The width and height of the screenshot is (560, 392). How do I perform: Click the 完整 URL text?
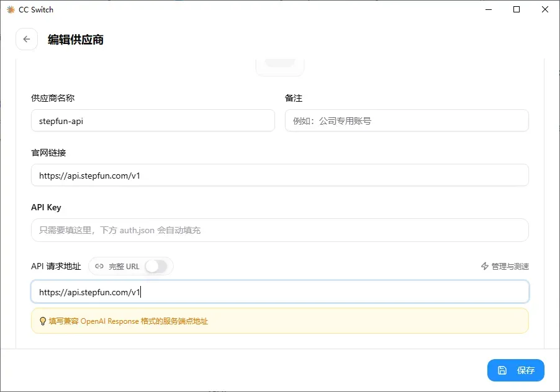124,266
